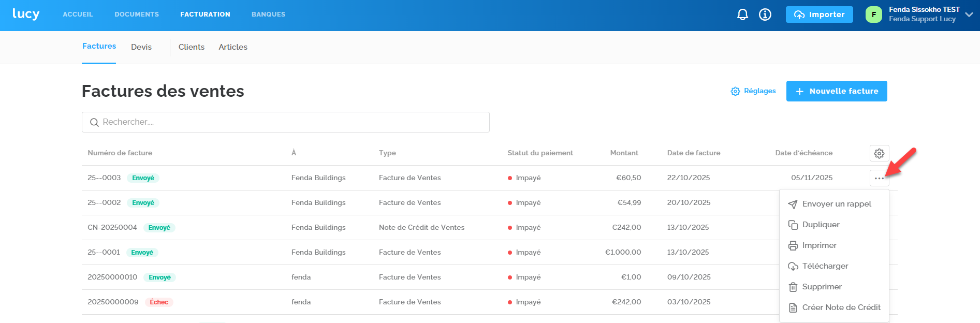Click the search magnifier icon
Viewport: 980px width, 323px height.
94,123
